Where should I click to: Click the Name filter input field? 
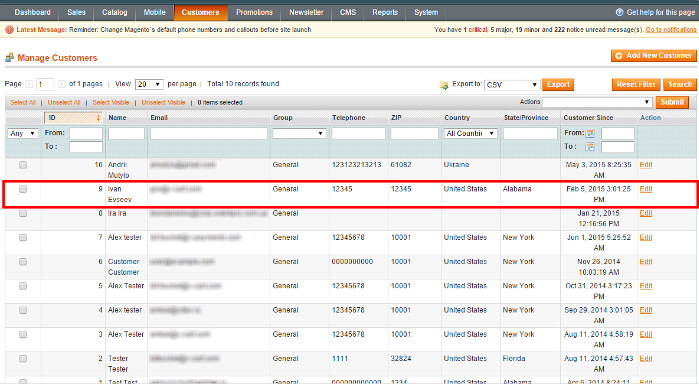pyautogui.click(x=126, y=133)
